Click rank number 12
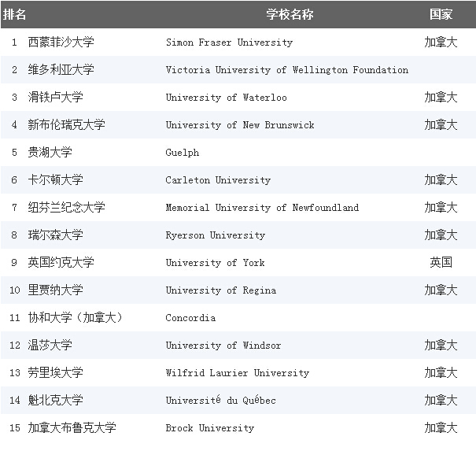 pos(15,346)
